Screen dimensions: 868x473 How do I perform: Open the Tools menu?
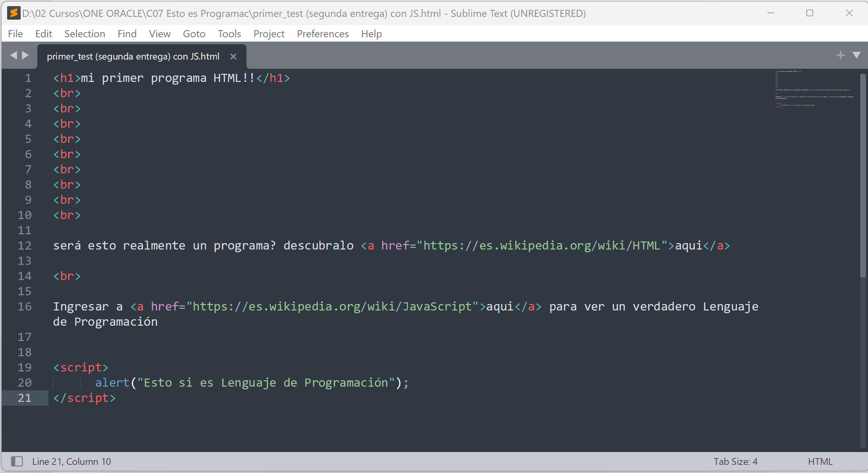coord(229,34)
